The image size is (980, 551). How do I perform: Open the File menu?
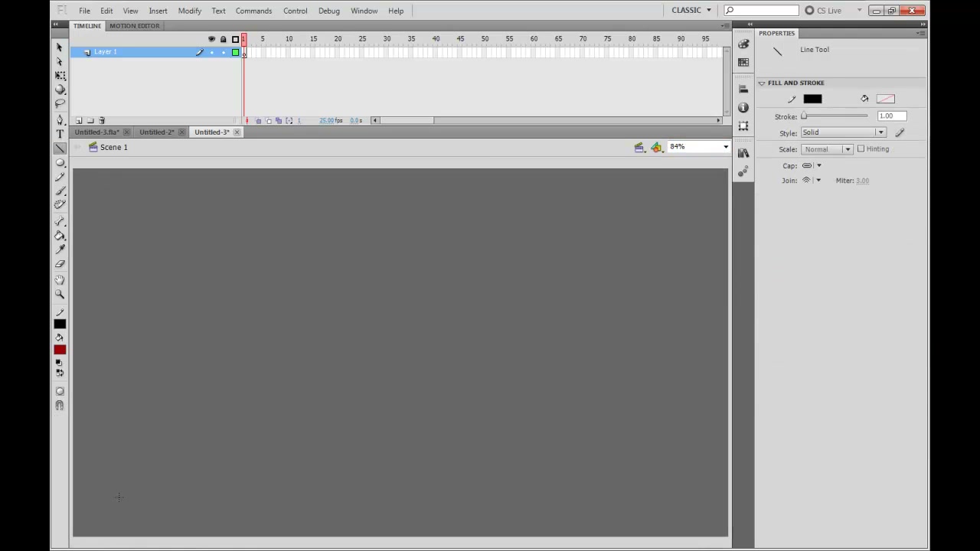tap(84, 11)
